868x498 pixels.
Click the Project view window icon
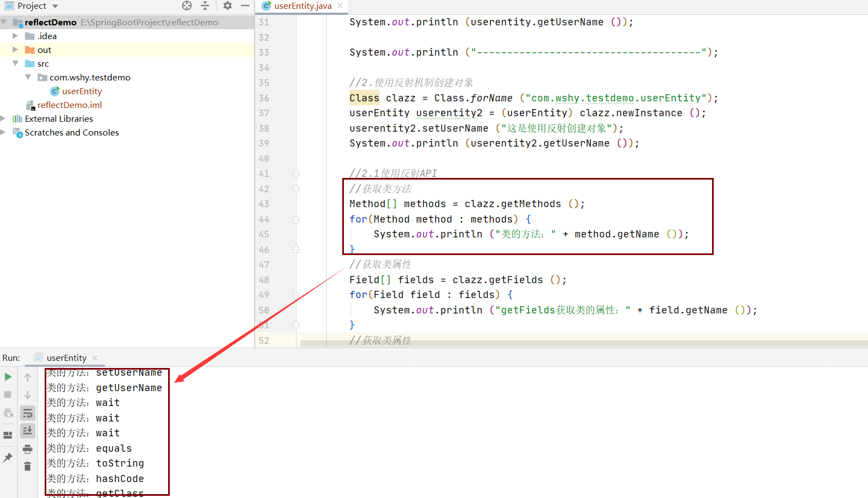pos(9,6)
